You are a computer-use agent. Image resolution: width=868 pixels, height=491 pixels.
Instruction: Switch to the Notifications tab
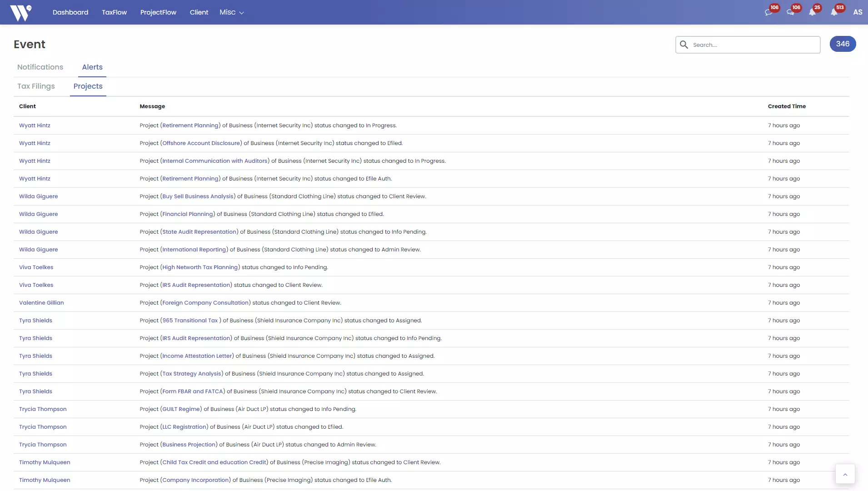point(40,67)
